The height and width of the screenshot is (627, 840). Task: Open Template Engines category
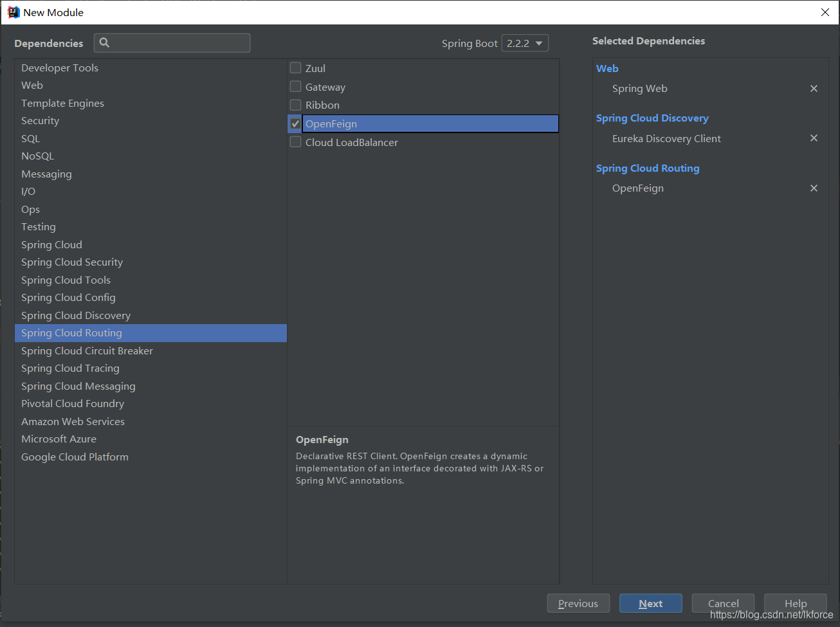[x=151, y=103]
